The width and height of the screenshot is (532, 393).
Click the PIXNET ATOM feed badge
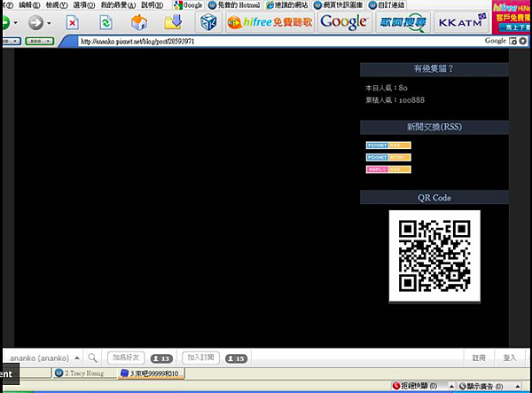(388, 157)
